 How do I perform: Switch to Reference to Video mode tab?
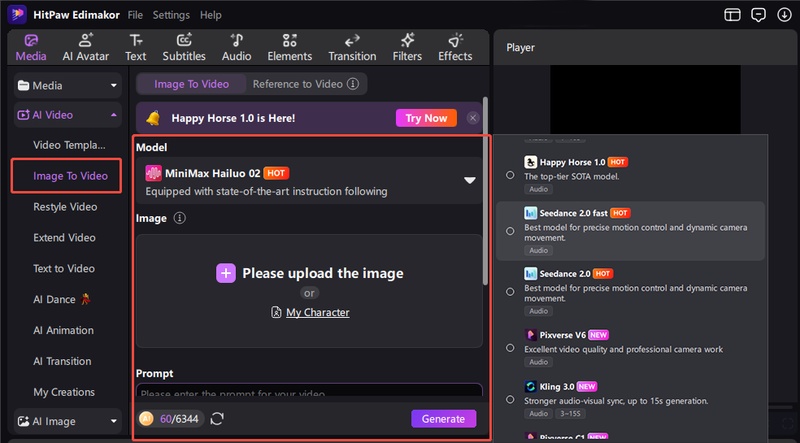297,84
